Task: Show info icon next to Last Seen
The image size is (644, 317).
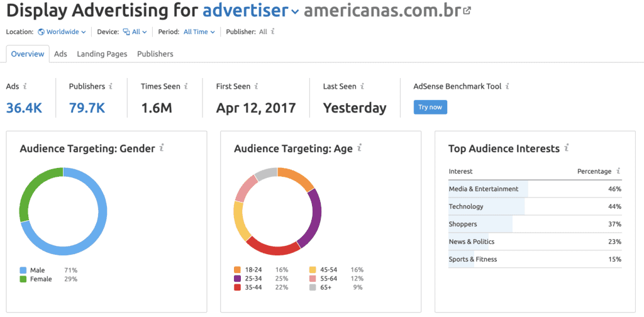Action: [x=362, y=86]
